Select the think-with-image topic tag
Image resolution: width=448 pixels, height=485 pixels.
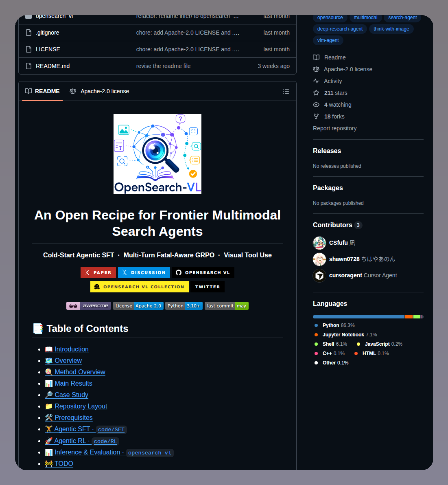click(391, 29)
